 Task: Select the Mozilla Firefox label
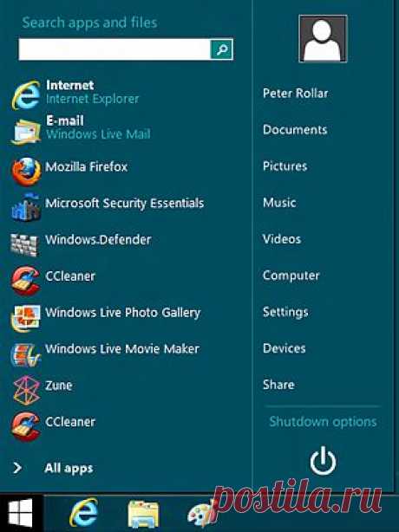[x=86, y=166]
